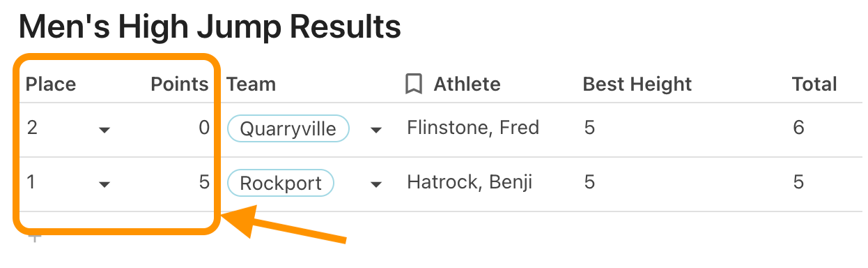This screenshot has width=868, height=268.
Task: Click the Team column header
Action: click(251, 84)
